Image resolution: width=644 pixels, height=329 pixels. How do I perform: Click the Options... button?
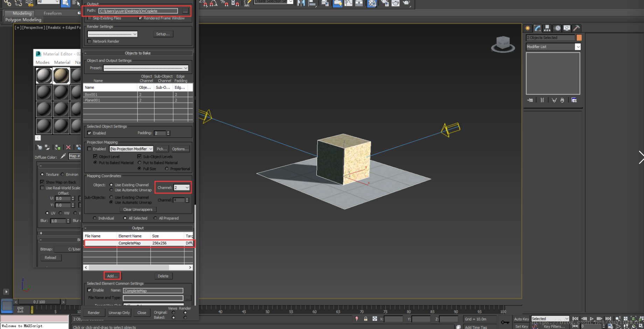pos(180,149)
